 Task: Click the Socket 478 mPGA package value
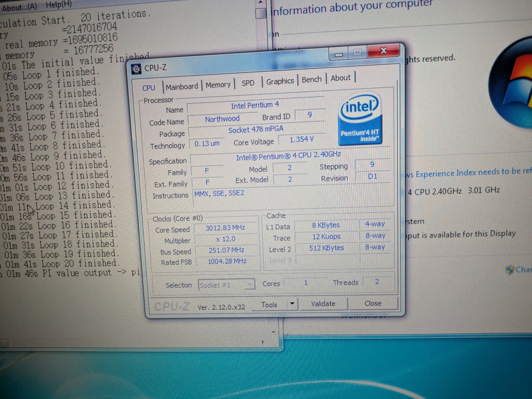coord(256,130)
